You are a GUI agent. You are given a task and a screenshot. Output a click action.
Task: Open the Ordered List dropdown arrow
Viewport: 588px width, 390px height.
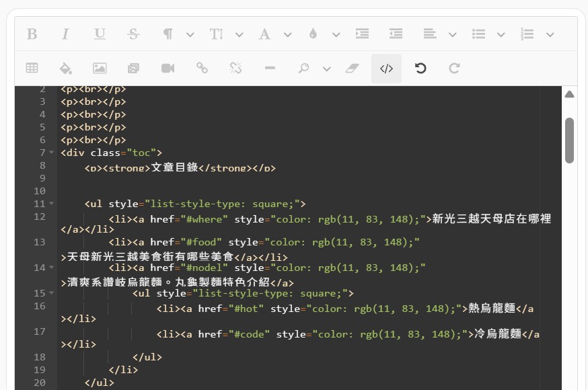(x=550, y=35)
